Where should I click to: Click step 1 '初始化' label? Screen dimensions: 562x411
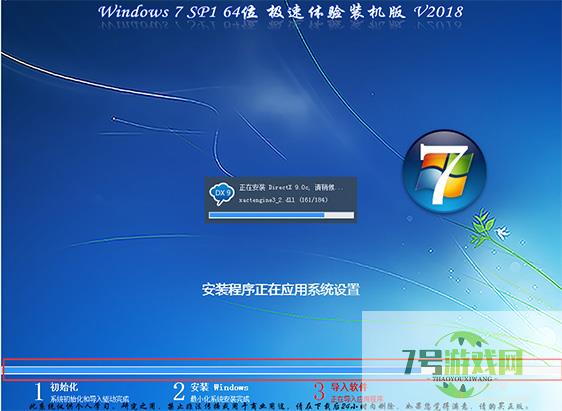pos(64,387)
